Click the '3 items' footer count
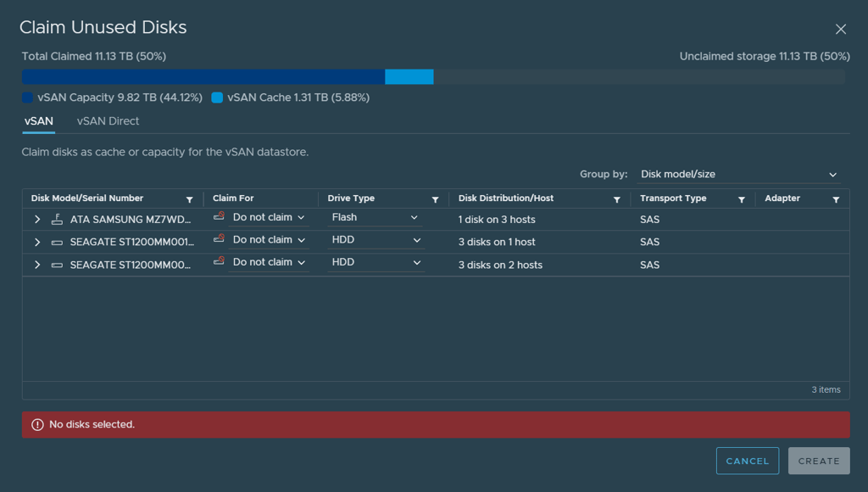 [826, 389]
